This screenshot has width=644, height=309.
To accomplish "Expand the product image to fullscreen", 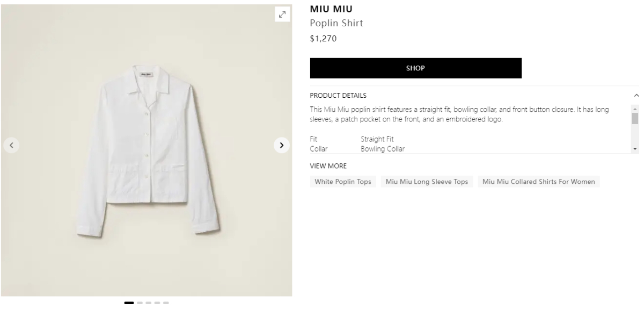I will (283, 14).
